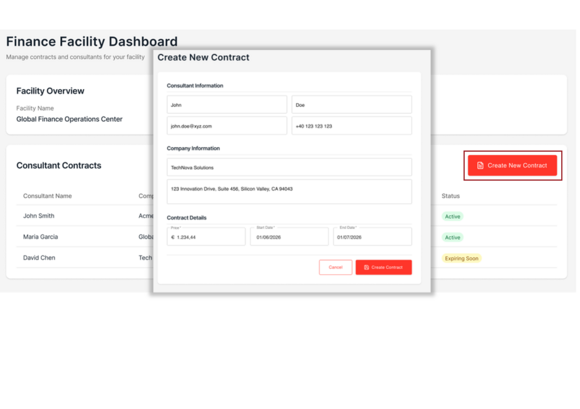
Task: Select the Maria Garcia contract row
Action: pos(286,237)
